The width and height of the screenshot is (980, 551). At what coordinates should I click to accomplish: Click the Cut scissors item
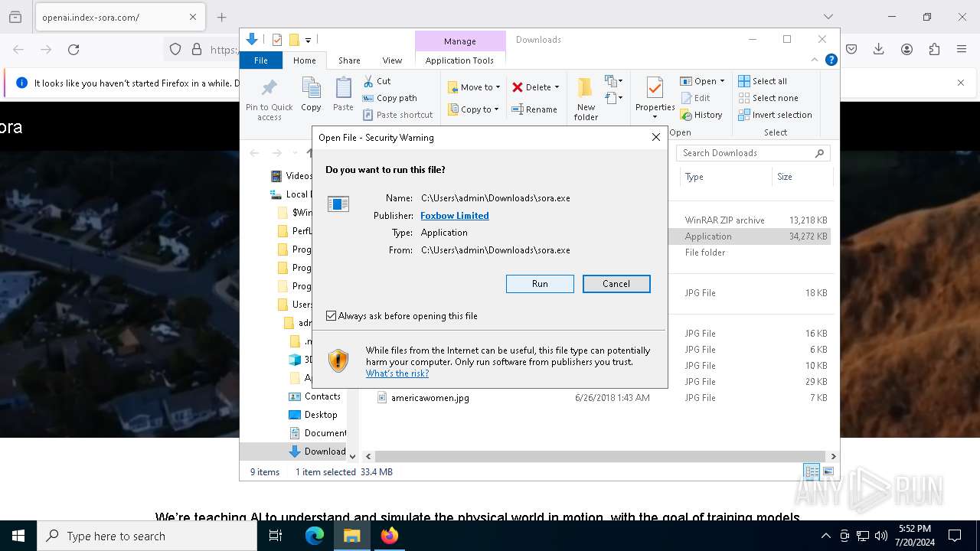377,81
